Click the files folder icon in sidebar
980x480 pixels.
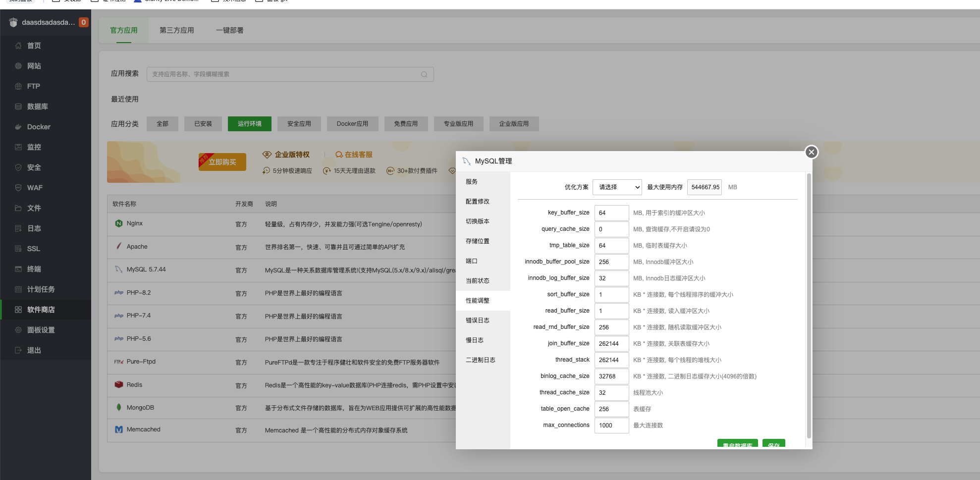(18, 208)
